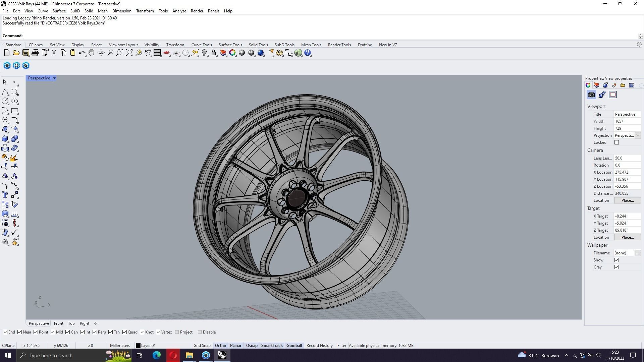
Task: Open the Perspective viewport title dropdown arrow
Action: tap(54, 78)
